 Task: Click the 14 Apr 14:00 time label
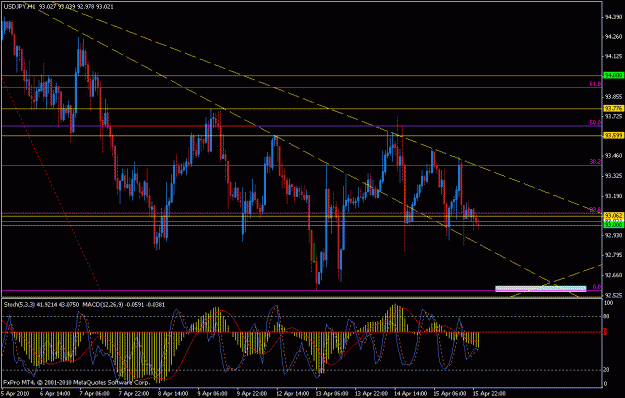pos(411,394)
